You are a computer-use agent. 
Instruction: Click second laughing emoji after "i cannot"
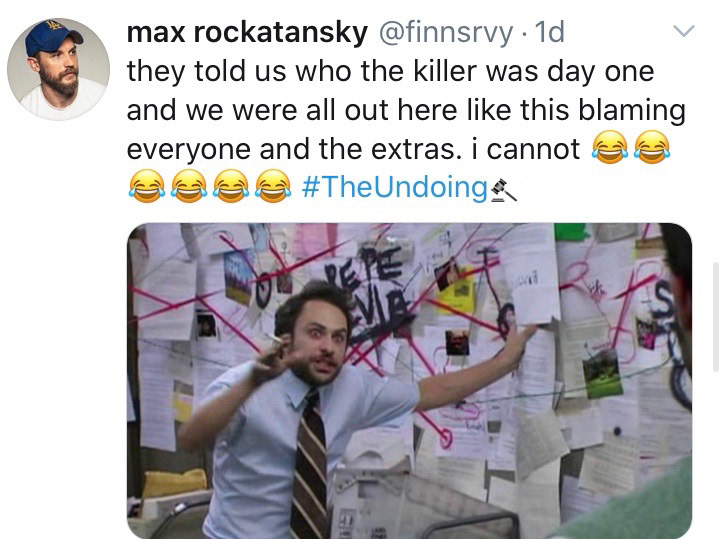pos(652,147)
